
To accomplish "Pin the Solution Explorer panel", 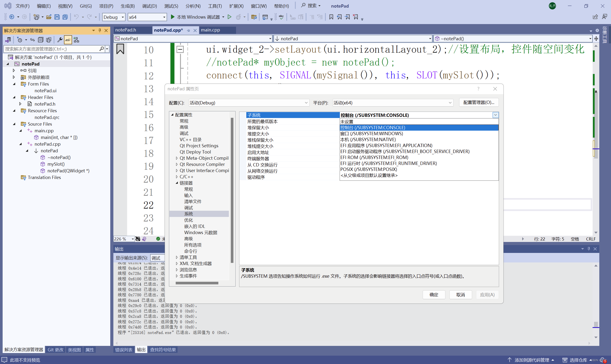I will [x=100, y=31].
